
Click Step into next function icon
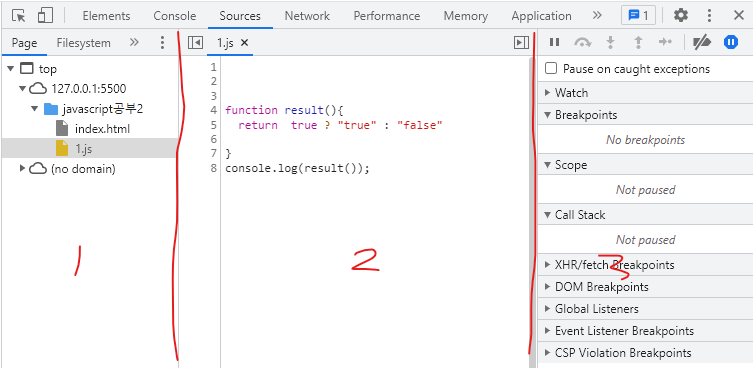coord(610,42)
